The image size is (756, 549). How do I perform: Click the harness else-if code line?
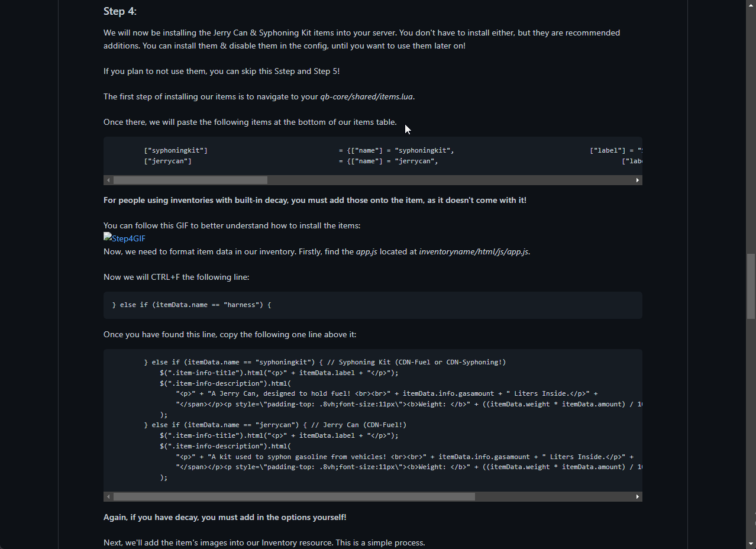tap(192, 305)
